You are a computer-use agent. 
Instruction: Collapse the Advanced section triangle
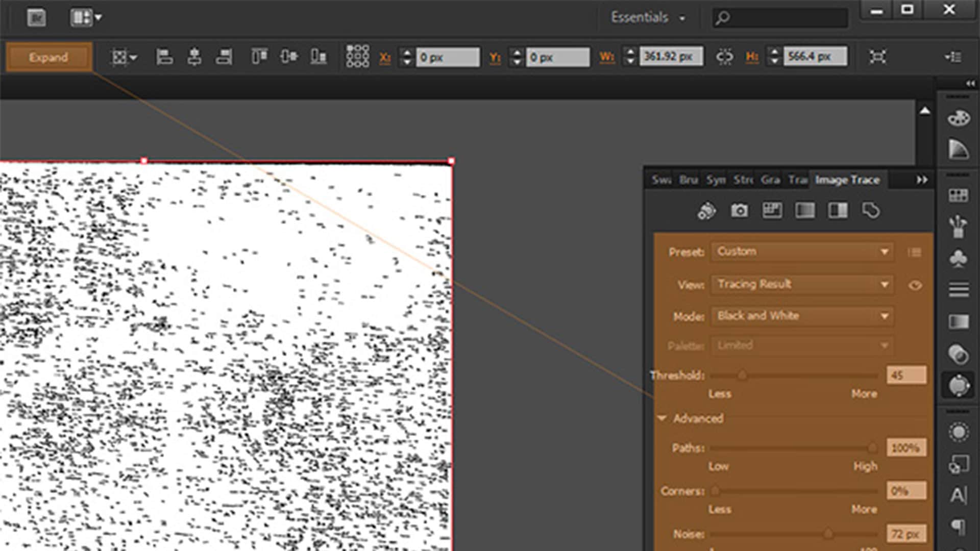pos(662,418)
